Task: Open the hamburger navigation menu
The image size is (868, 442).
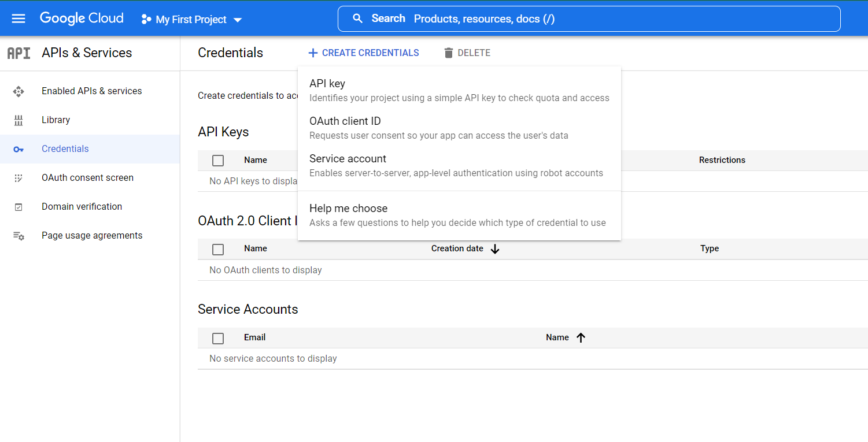Action: coord(19,18)
